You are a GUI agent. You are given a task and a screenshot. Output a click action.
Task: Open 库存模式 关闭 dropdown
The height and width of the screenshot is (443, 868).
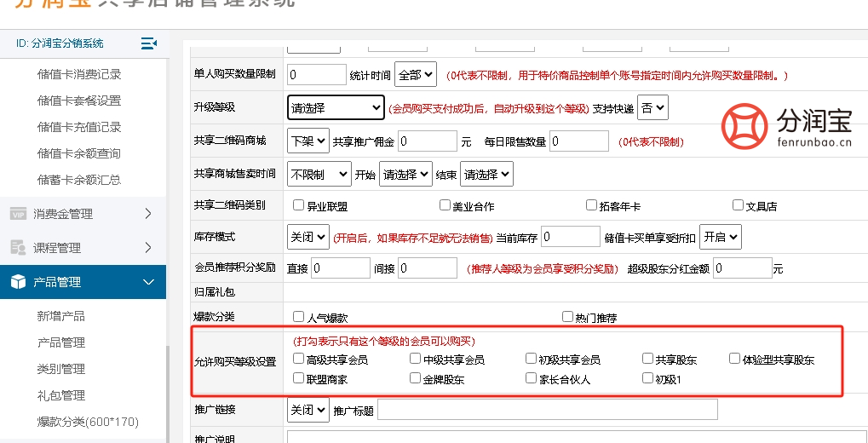point(308,237)
